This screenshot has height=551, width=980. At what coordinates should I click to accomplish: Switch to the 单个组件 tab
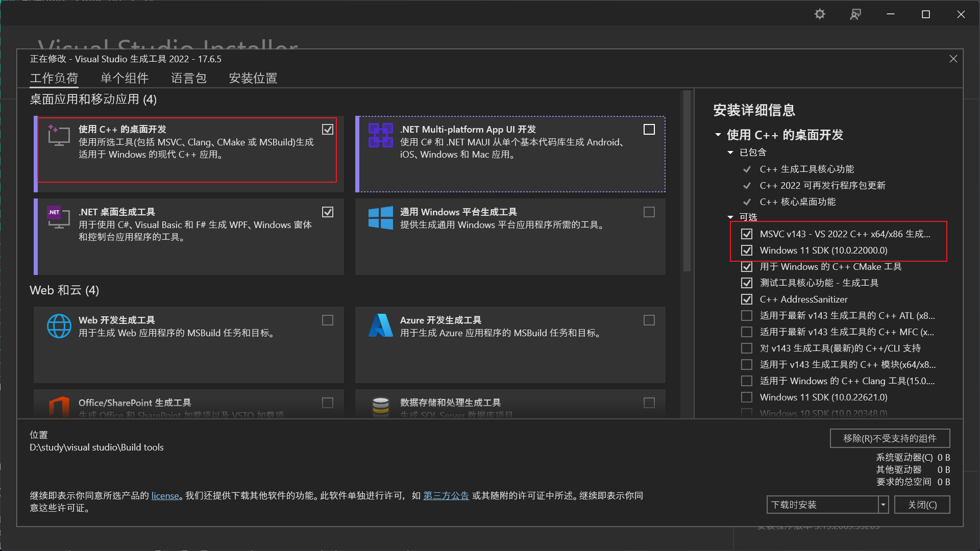tap(125, 78)
